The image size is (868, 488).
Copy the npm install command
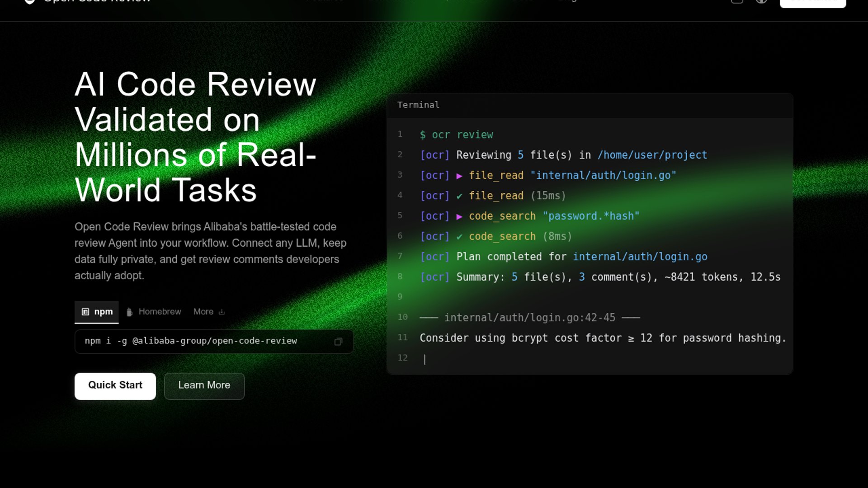tap(338, 342)
